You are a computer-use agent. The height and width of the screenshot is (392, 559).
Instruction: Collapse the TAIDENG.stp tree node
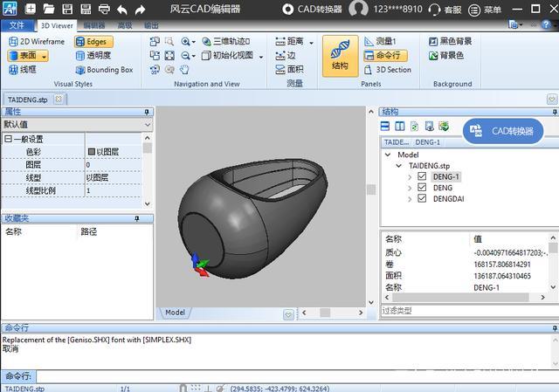[x=400, y=165]
